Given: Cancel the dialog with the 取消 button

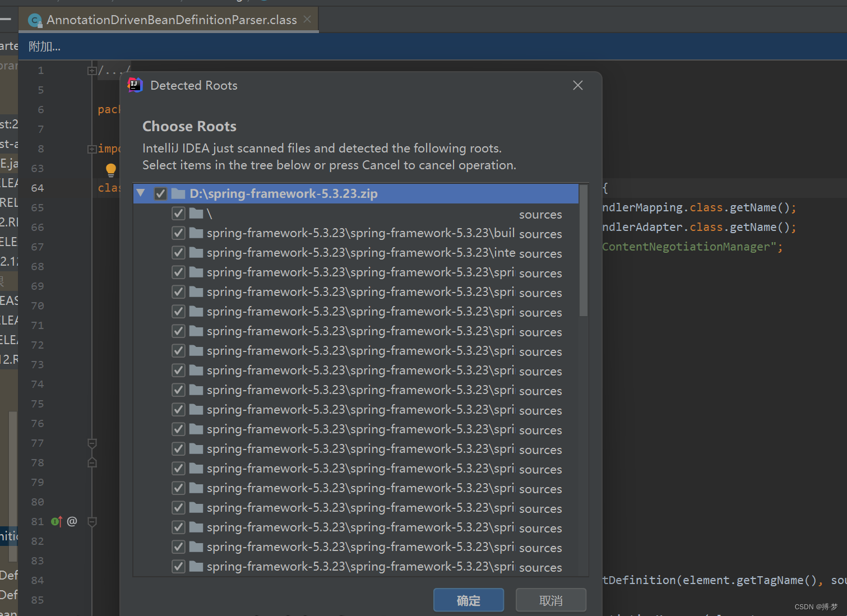Looking at the screenshot, I should coord(550,600).
